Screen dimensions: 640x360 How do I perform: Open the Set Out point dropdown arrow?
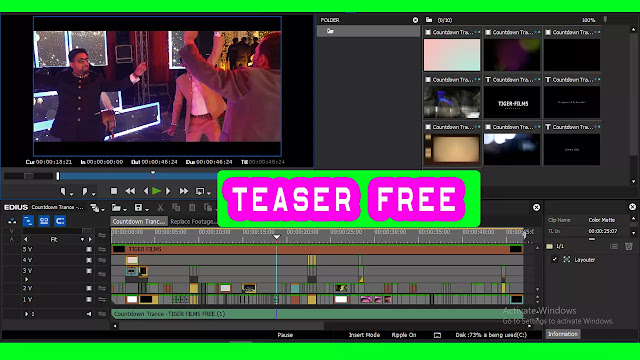tap(93, 193)
